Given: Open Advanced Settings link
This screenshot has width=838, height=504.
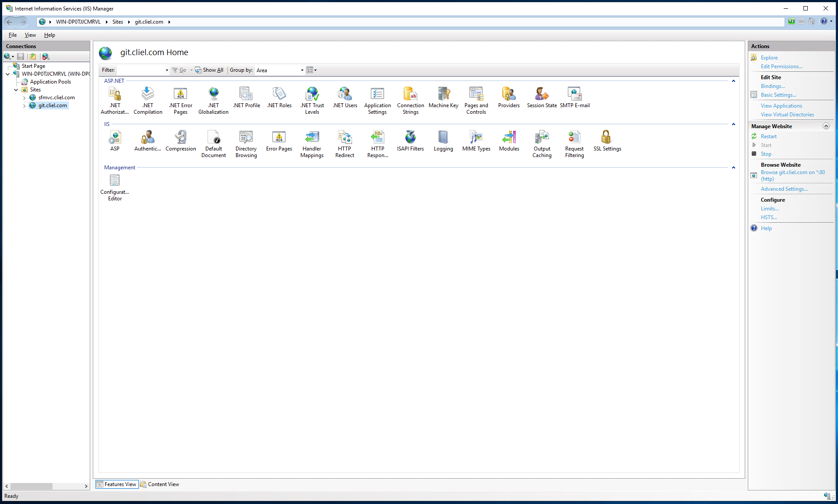Looking at the screenshot, I should [784, 189].
